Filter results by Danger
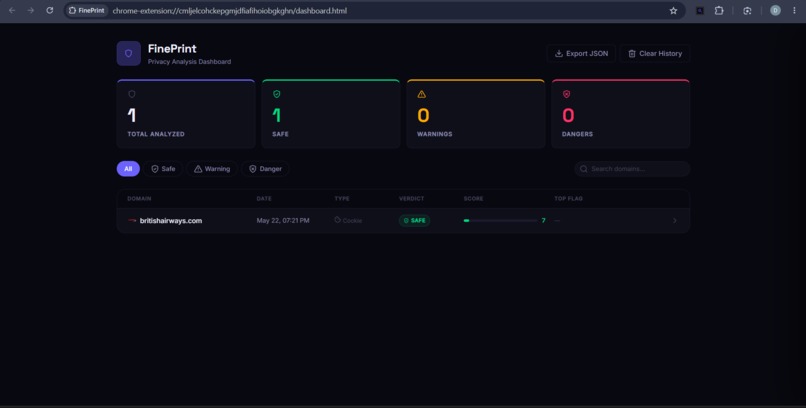This screenshot has height=408, width=806. coord(265,169)
